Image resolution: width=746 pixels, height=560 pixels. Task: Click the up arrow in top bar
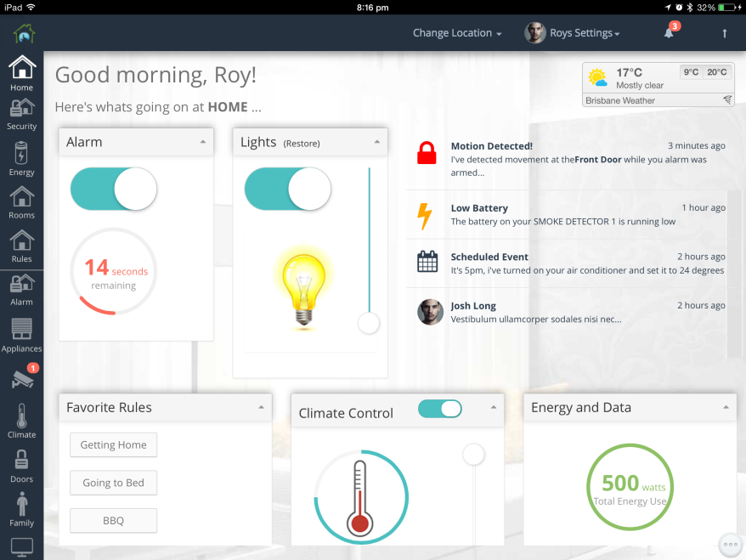click(724, 33)
